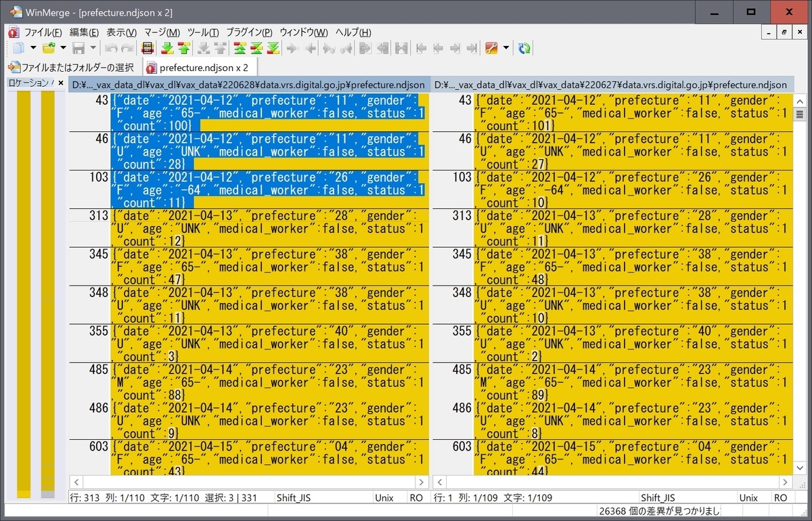Open the マージ(M) menu

161,32
